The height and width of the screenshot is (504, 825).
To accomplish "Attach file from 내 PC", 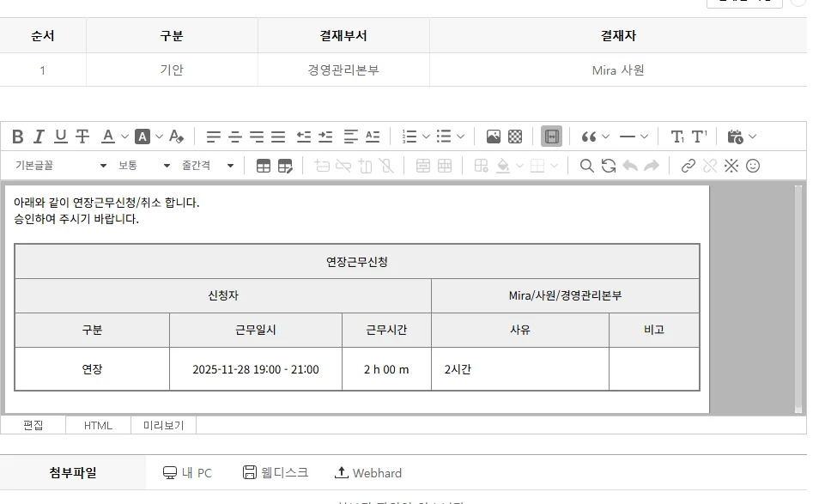I will point(187,473).
